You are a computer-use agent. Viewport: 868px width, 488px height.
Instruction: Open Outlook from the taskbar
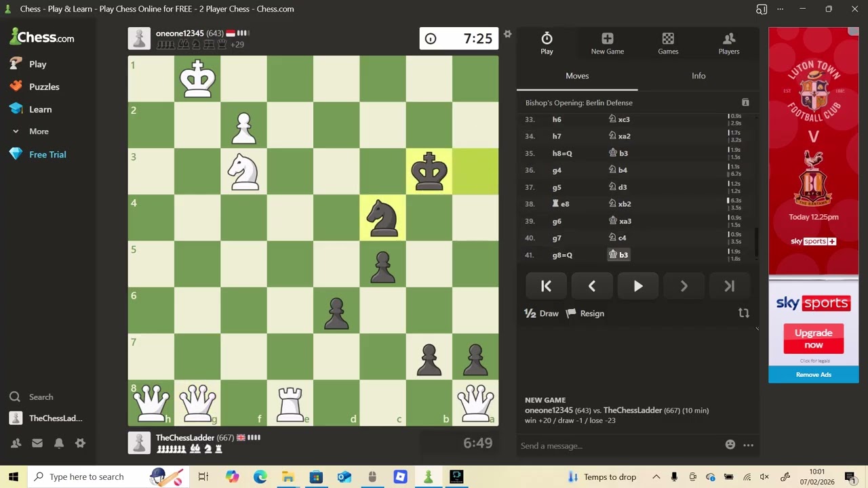344,476
